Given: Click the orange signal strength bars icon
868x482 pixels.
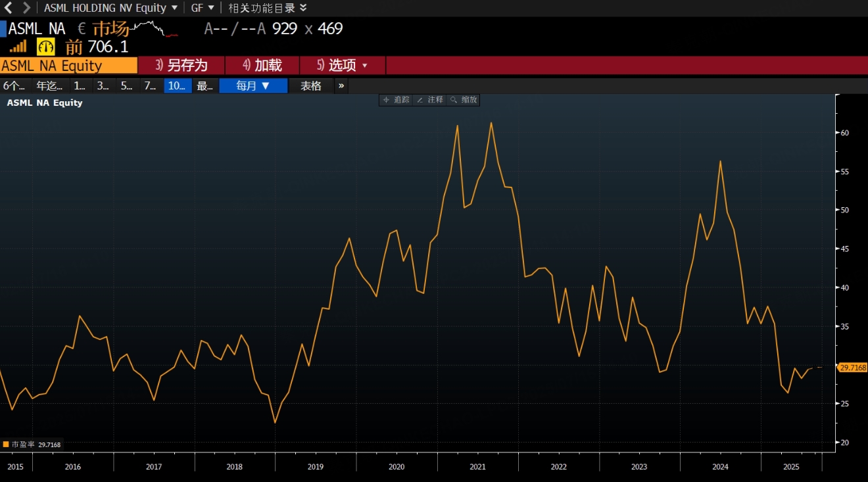Looking at the screenshot, I should pos(18,47).
